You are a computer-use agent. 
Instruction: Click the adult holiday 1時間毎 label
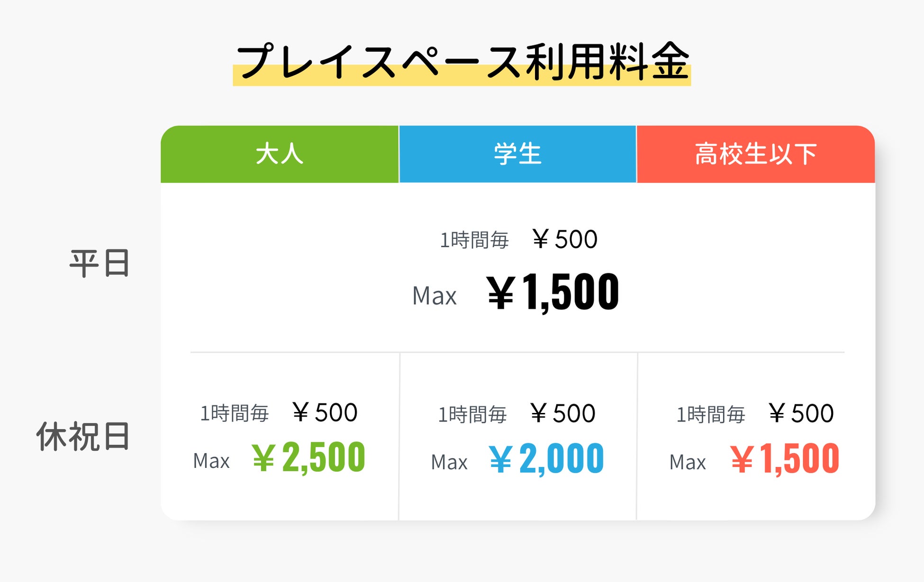[x=235, y=413]
